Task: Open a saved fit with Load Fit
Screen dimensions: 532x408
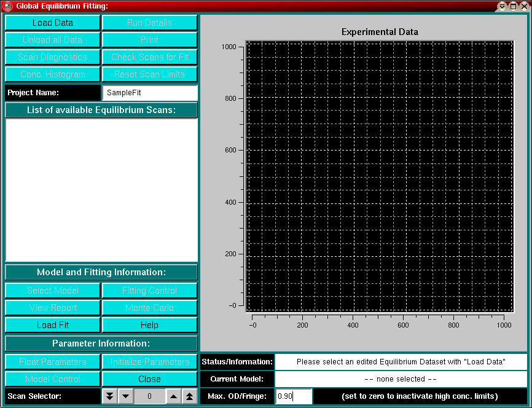Action: (52, 325)
